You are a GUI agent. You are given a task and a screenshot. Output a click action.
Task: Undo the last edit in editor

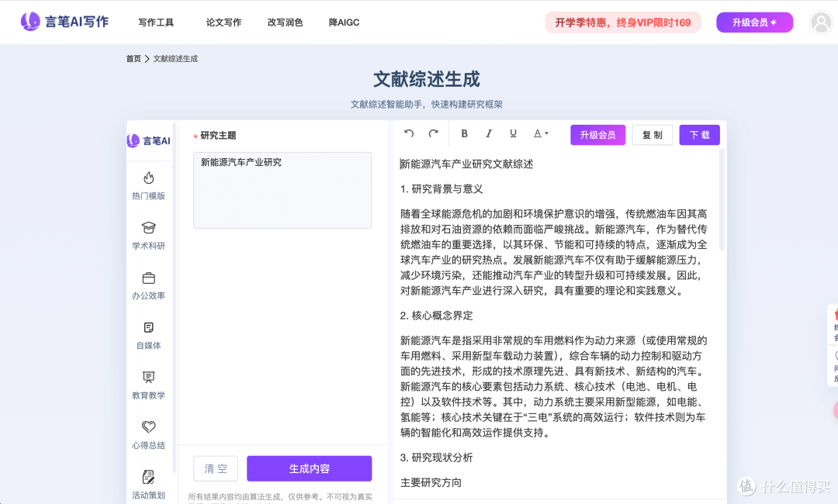tap(409, 133)
